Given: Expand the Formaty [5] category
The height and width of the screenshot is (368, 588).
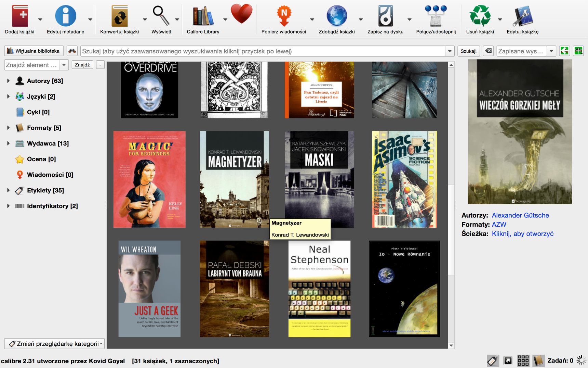Looking at the screenshot, I should (8, 128).
